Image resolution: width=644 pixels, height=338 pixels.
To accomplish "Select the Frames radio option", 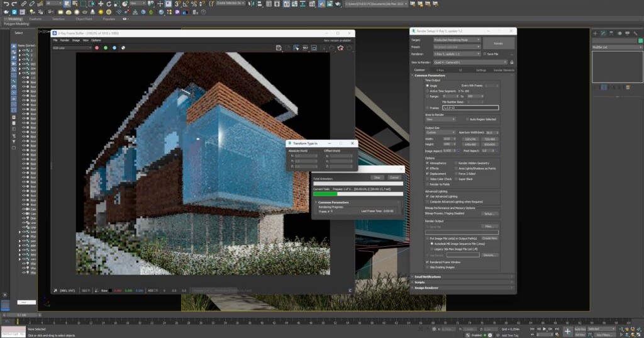I will coord(428,108).
